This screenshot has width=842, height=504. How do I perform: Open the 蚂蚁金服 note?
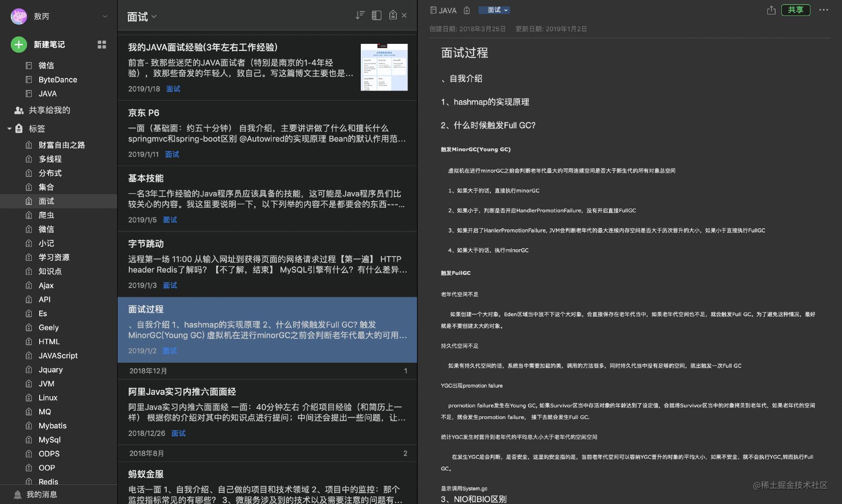[x=267, y=483]
